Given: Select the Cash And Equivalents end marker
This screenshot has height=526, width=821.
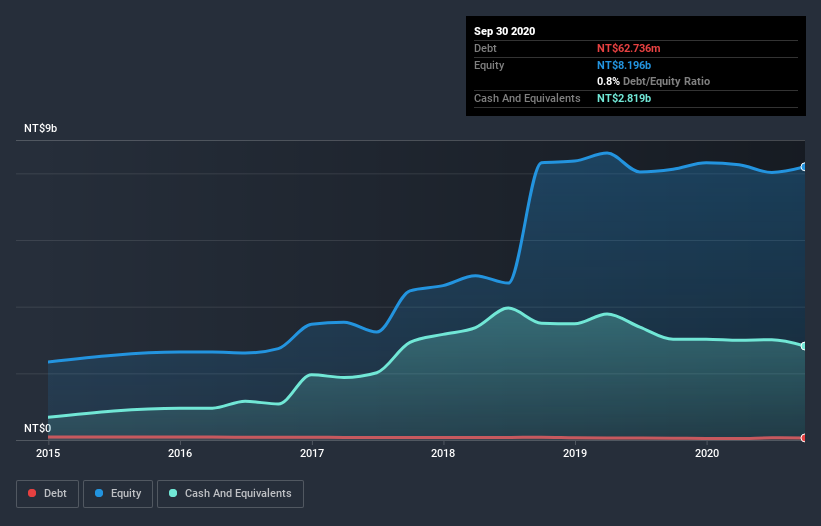Looking at the screenshot, I should click(x=804, y=346).
